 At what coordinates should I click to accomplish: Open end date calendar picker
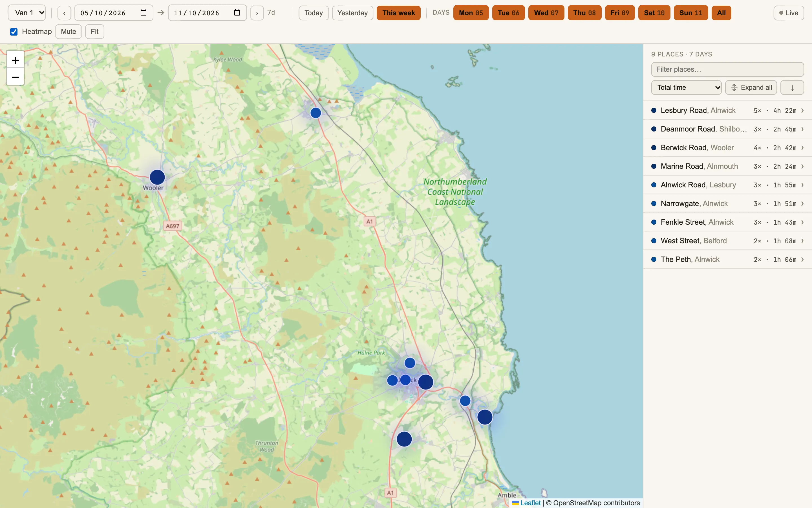(x=237, y=13)
